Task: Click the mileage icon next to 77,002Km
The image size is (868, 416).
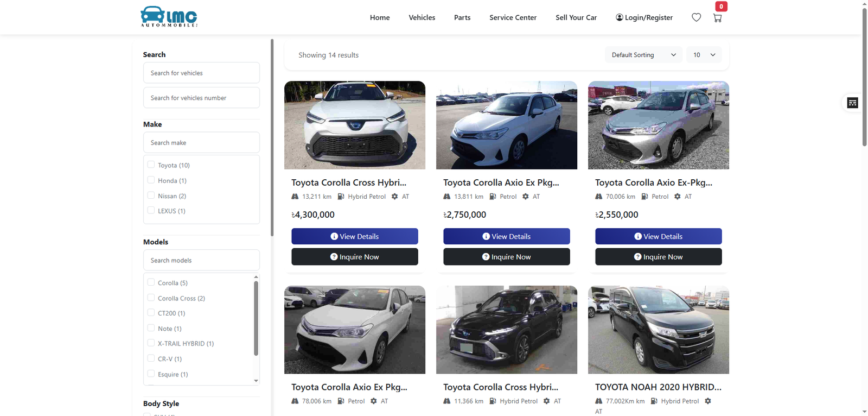Action: [x=599, y=401]
